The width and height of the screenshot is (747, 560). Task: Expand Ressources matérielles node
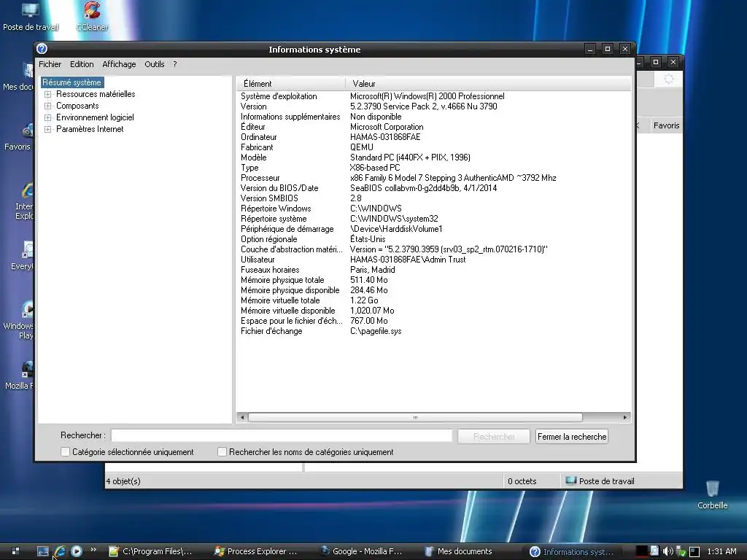[47, 94]
